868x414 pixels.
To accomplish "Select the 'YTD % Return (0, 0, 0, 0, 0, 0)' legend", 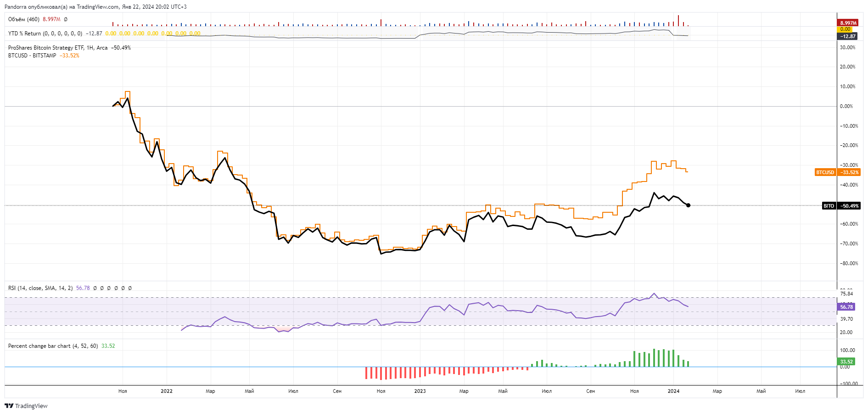I will click(x=45, y=34).
